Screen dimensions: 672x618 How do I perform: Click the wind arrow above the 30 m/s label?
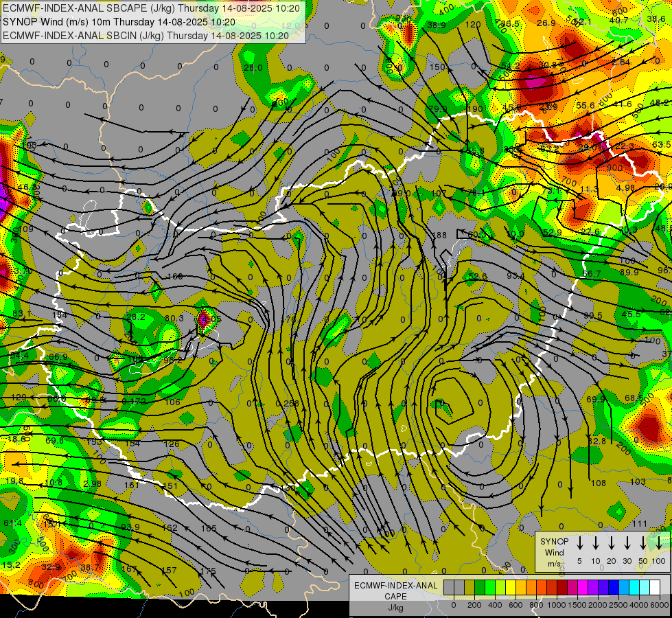pos(627,543)
